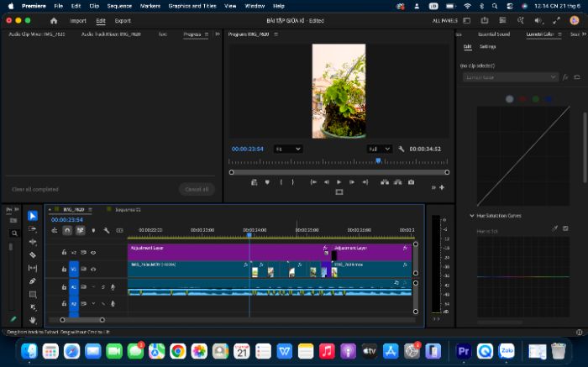Screen dimensions: 588x367
Task: Toggle nest-or-individual clips insert mode
Action: [55, 230]
